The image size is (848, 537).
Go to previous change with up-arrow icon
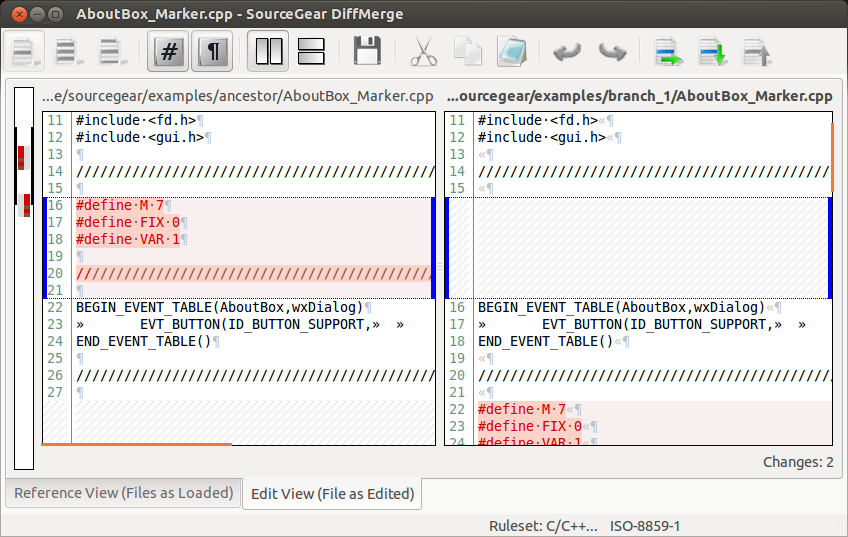coord(756,51)
